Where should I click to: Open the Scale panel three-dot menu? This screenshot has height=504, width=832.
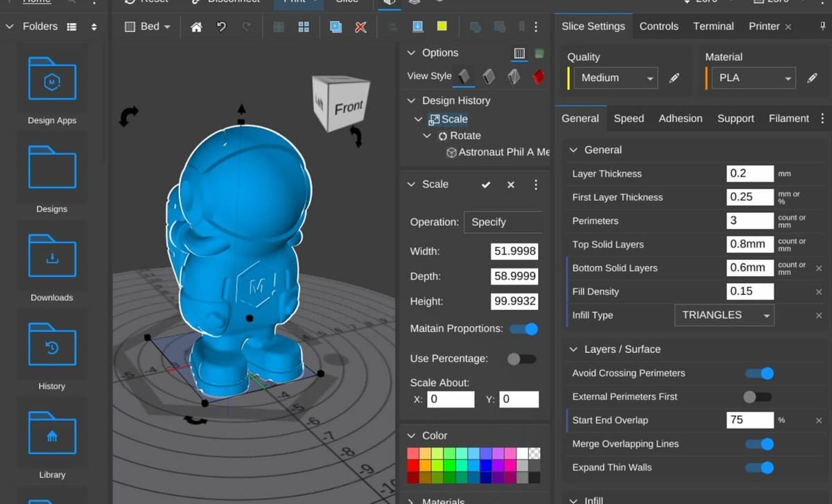click(x=535, y=184)
